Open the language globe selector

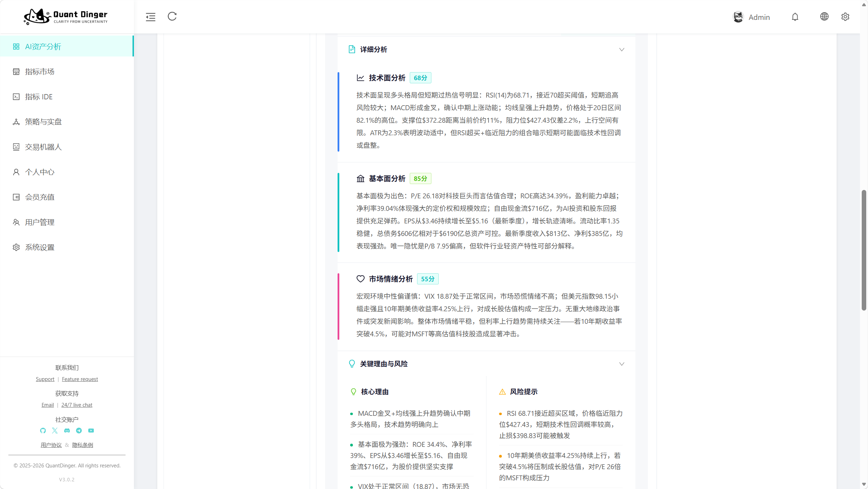824,16
